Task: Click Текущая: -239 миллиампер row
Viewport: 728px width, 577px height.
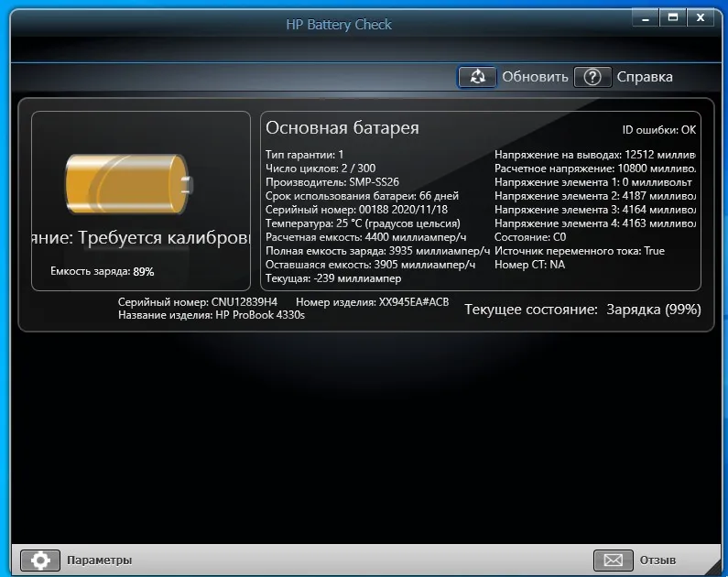Action: (333, 278)
